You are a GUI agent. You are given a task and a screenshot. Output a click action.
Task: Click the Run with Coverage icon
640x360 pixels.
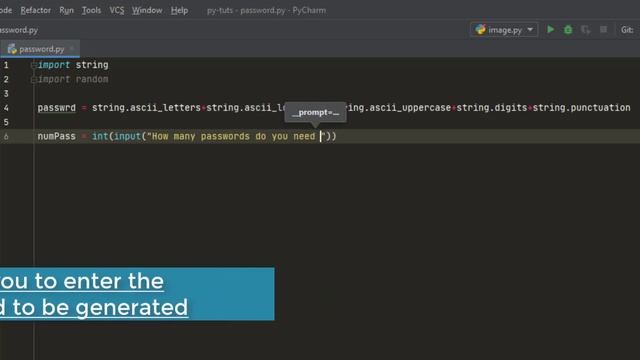pos(586,30)
